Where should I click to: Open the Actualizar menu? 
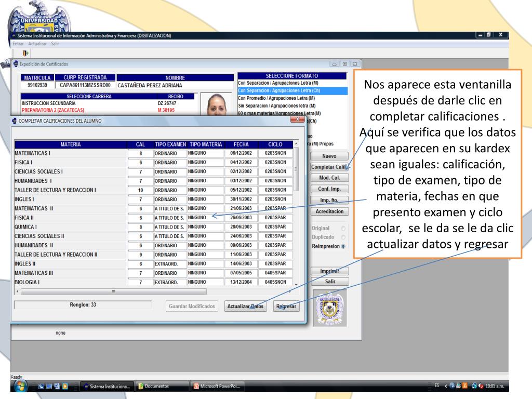point(37,44)
